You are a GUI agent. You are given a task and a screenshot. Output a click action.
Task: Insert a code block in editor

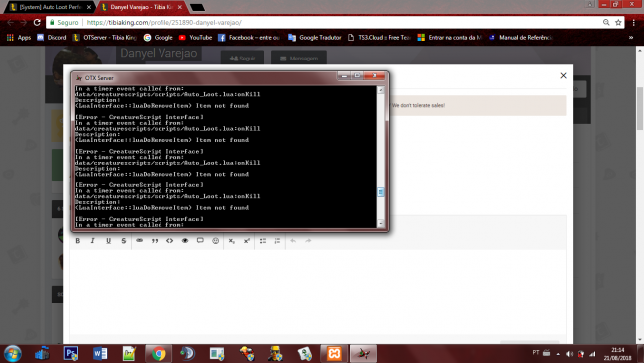pos(169,241)
